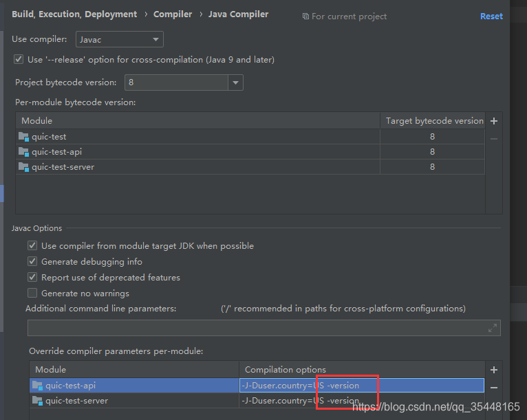This screenshot has height=420, width=527.
Task: Open the Project bytecode version dropdown arrow
Action: [235, 82]
